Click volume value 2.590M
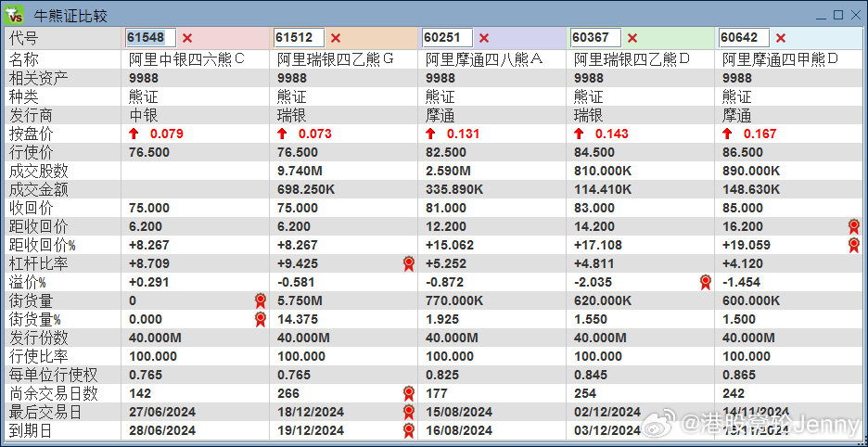Viewport: 868px width, 447px height. coord(448,172)
